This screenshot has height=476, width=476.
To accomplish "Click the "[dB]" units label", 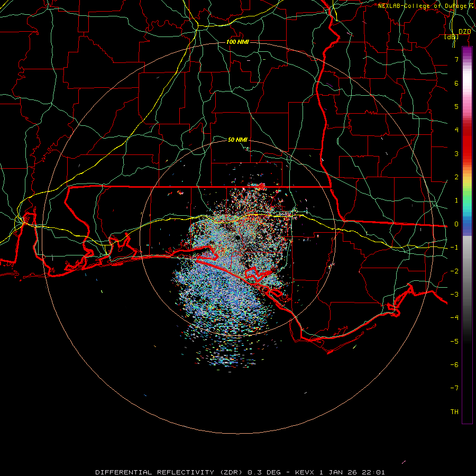I will [452, 37].
